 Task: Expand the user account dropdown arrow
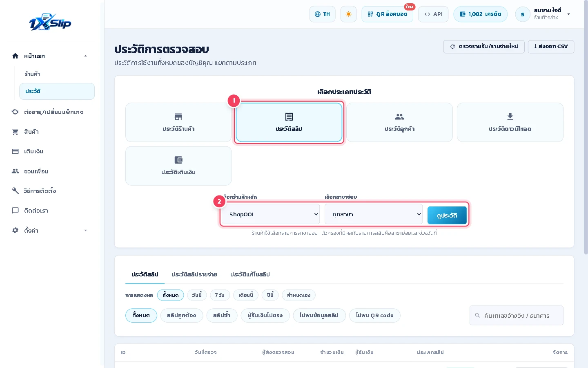click(x=568, y=14)
